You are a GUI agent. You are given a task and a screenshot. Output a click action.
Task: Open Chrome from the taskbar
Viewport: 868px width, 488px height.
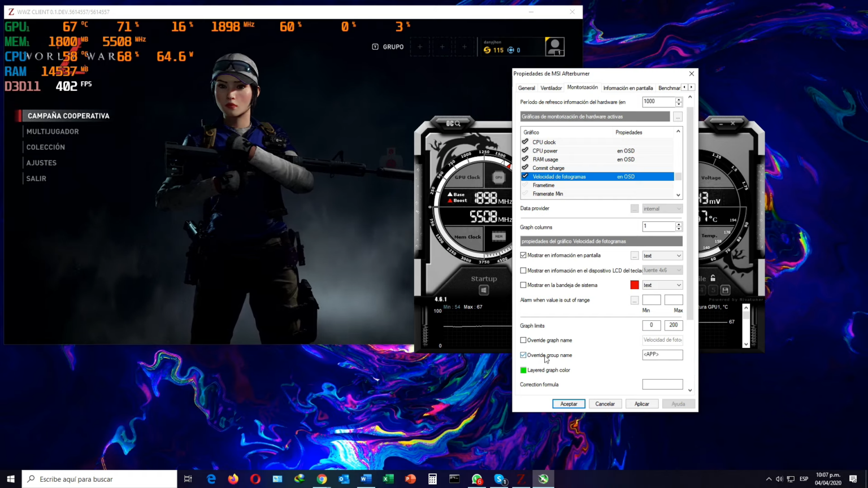pyautogui.click(x=322, y=479)
